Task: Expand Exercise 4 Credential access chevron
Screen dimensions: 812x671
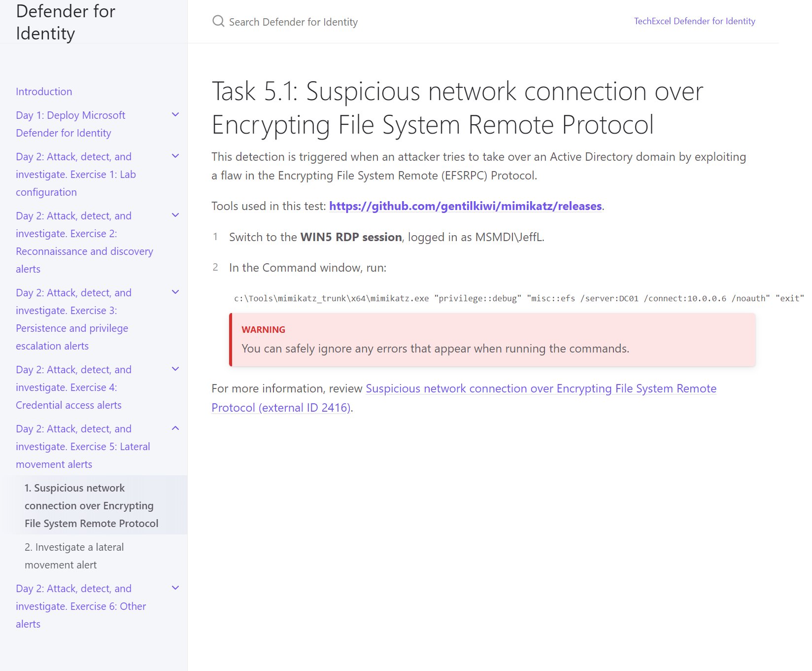Action: tap(175, 369)
